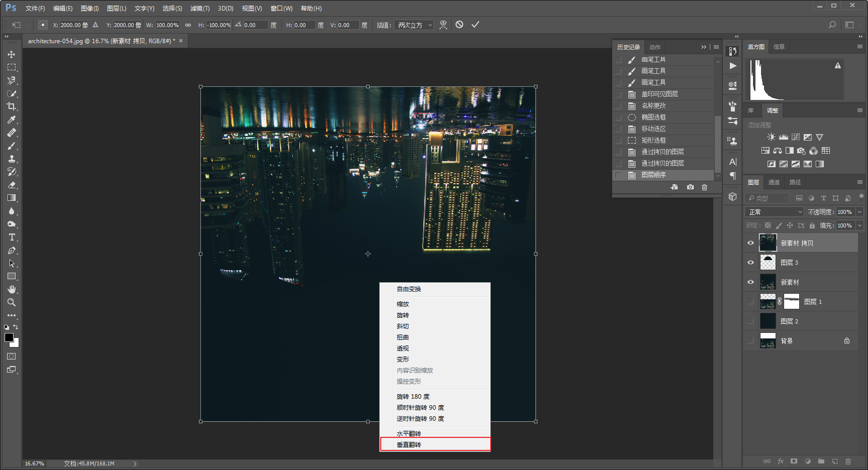Show the 图层 1 layer
868x470 pixels.
(x=750, y=302)
